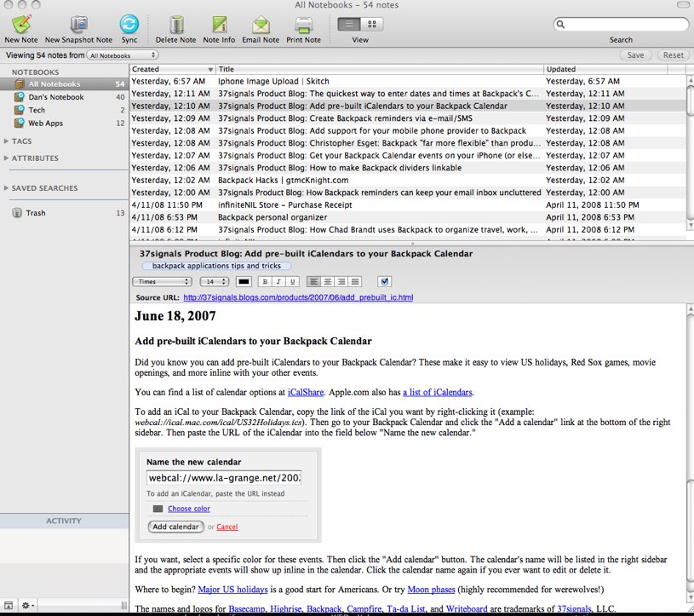The image size is (694, 616).
Task: Click the bottom-left sidebar toggle icon
Action: [8, 606]
